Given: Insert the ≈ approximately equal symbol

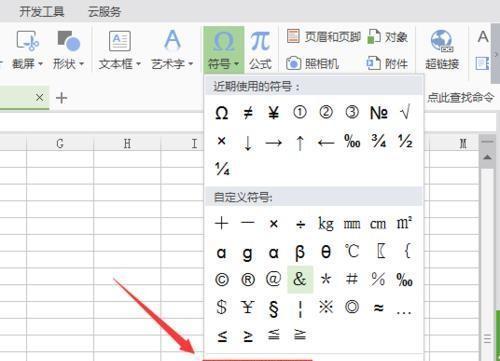Looking at the screenshot, I should point(378,308).
